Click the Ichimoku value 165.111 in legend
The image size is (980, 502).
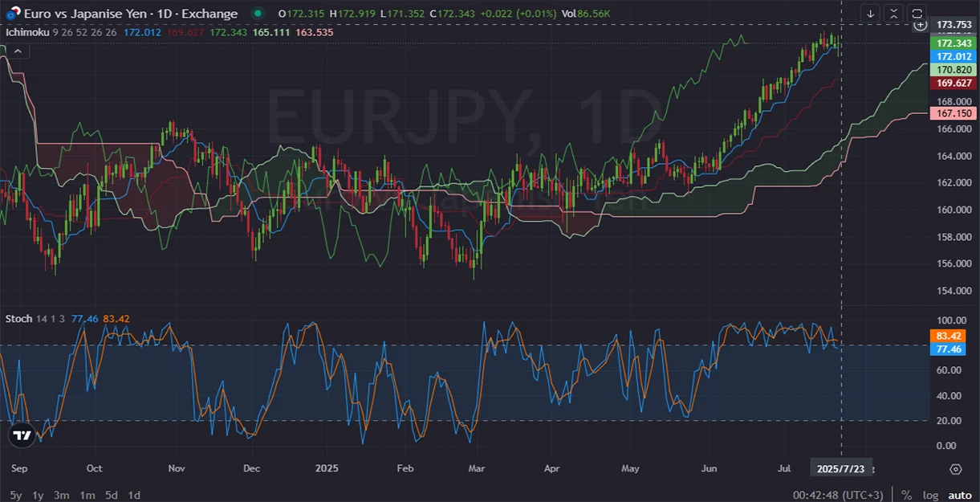pos(270,31)
